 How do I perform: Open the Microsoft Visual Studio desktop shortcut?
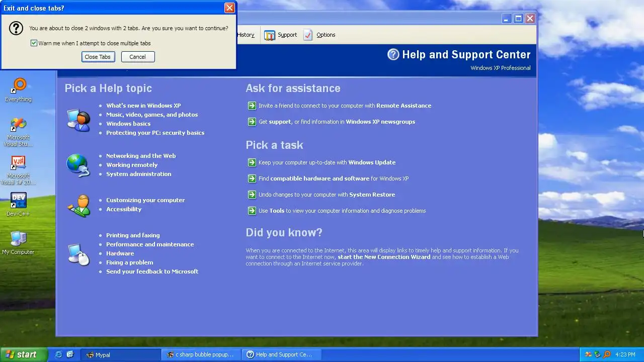(x=18, y=132)
